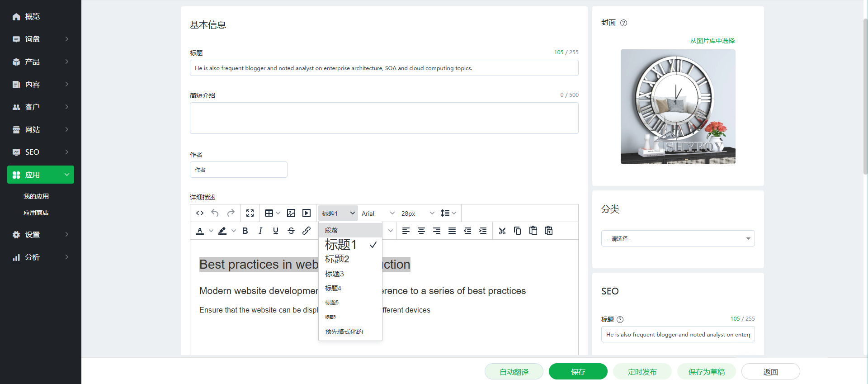This screenshot has width=868, height=384.
Task: Click the undo arrow in the editor
Action: coord(215,213)
